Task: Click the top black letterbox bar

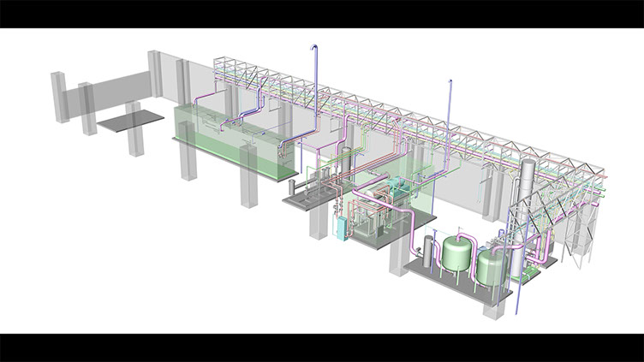Action: [x=322, y=13]
